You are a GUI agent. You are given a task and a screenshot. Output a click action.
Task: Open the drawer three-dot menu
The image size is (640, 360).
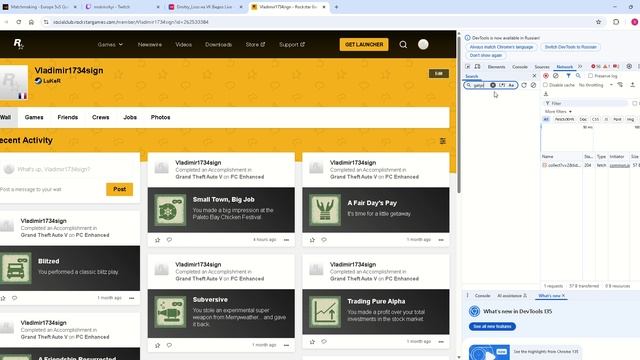tap(468, 296)
